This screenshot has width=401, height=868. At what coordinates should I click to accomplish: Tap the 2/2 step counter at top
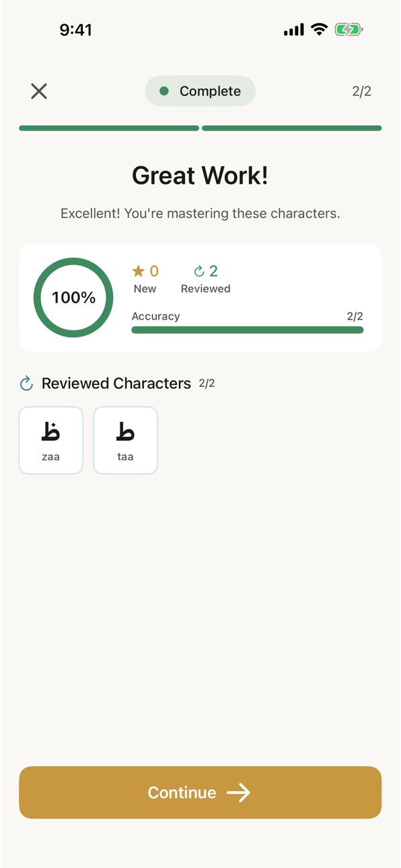(362, 92)
